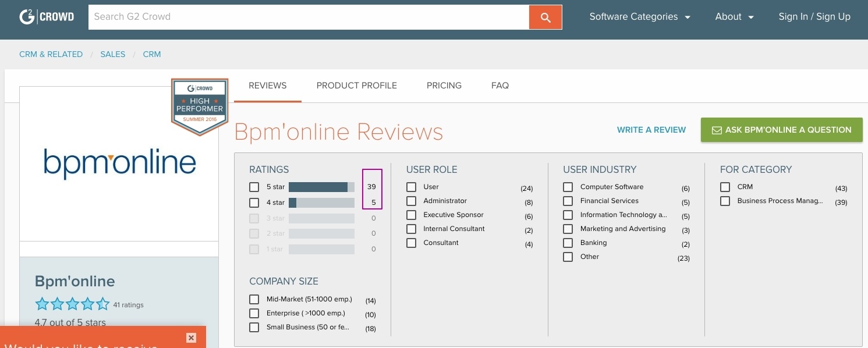868x348 pixels.
Task: Check the Small Business size filter
Action: point(254,327)
